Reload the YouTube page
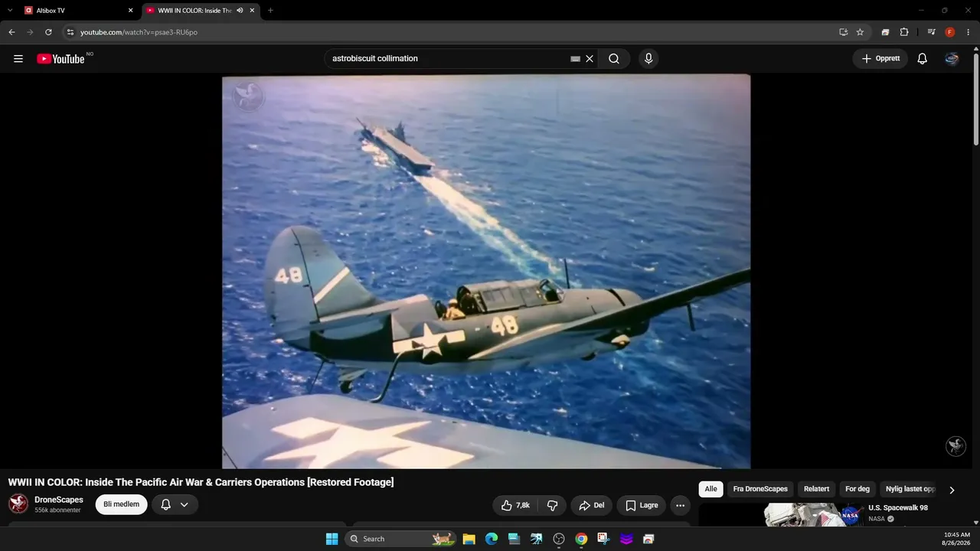The width and height of the screenshot is (980, 551). coord(48,32)
